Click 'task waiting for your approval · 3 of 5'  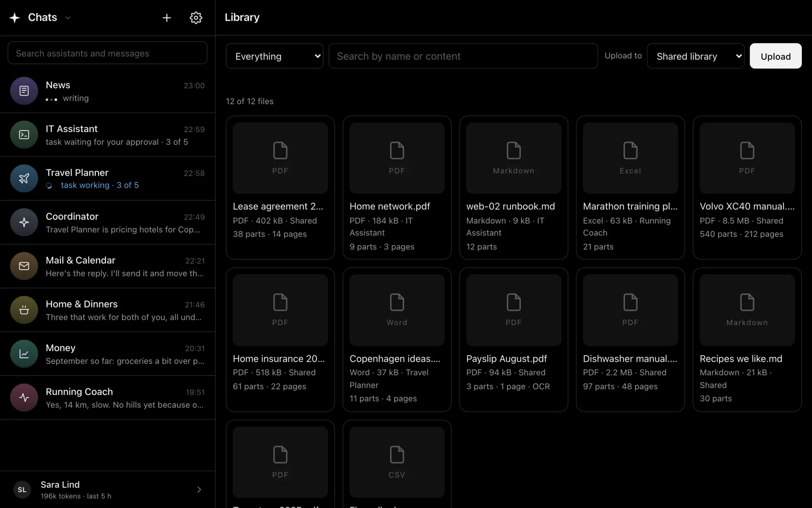pyautogui.click(x=117, y=142)
